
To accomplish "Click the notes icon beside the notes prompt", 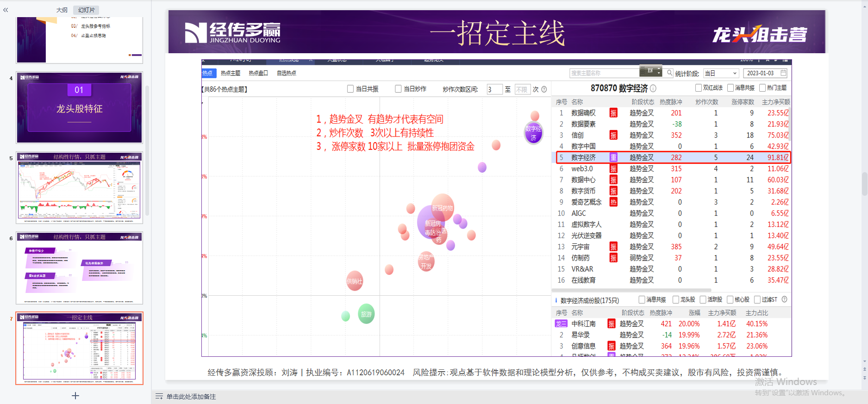I will click(159, 397).
